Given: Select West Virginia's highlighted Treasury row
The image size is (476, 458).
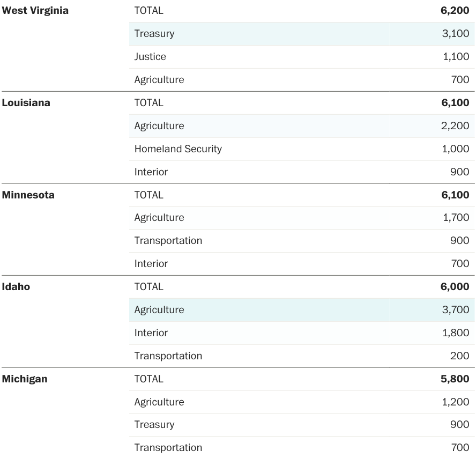Looking at the screenshot, I should [154, 34].
